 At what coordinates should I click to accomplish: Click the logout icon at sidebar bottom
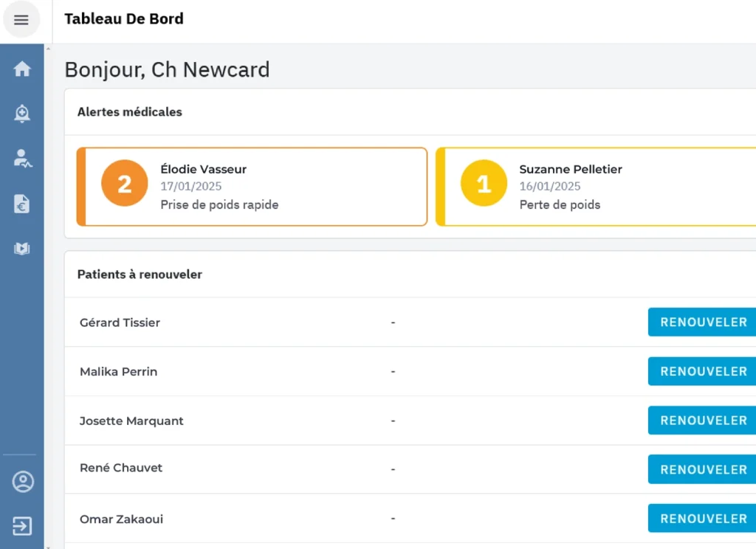(x=21, y=526)
